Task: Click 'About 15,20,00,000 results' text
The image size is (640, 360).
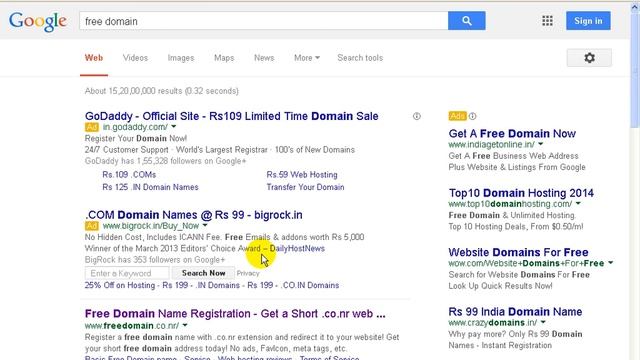Action: coord(162,91)
